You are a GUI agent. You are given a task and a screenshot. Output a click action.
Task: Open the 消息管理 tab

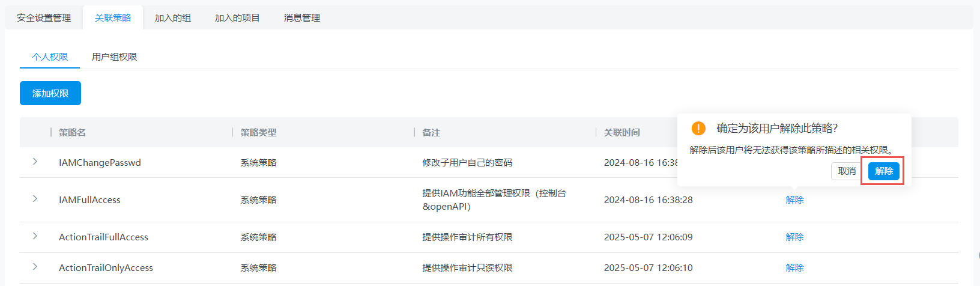(x=302, y=18)
